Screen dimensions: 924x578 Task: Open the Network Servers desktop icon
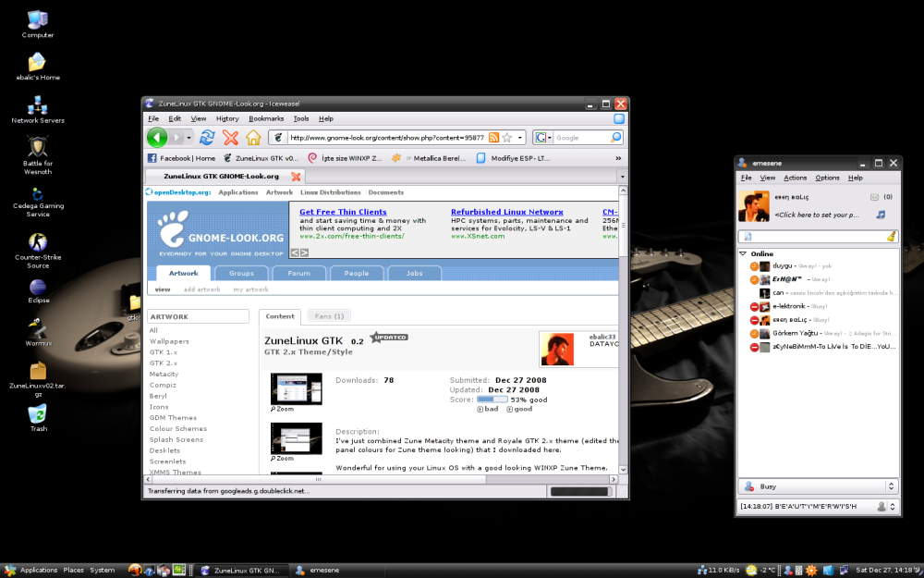[38, 109]
